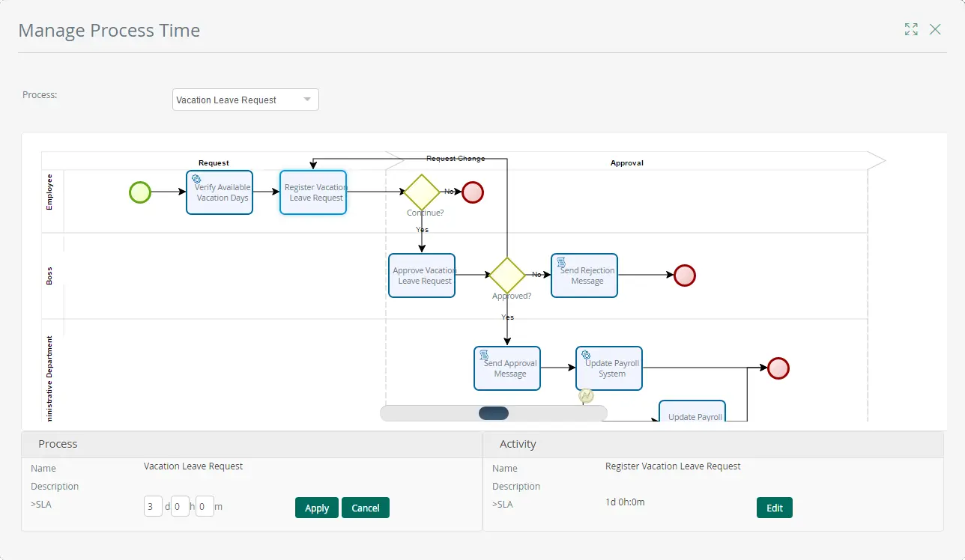Select the Send Approval Message task
The width and height of the screenshot is (965, 560).
tap(507, 368)
